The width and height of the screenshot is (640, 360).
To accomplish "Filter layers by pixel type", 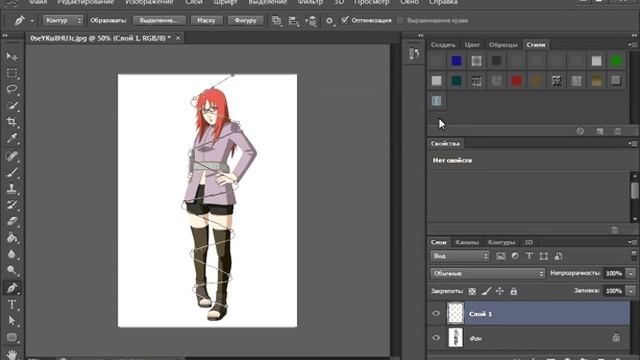I will [500, 256].
